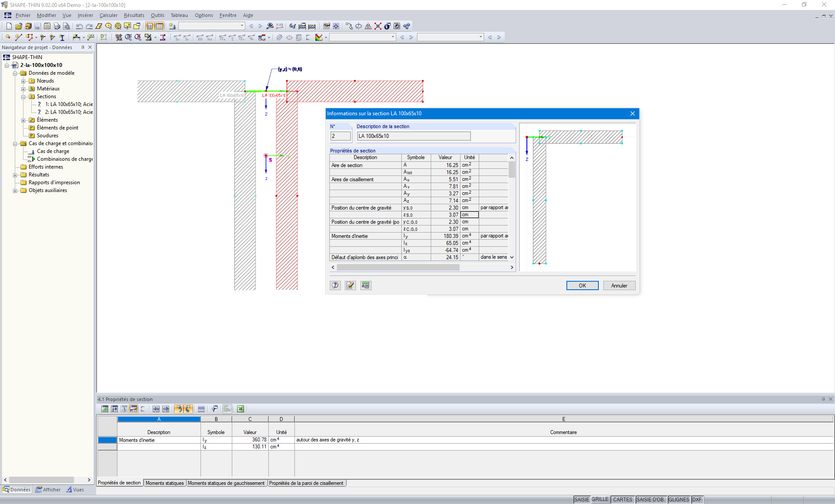Viewport: 835px width, 504px height.
Task: Click the undo arrow in toolbar
Action: (79, 26)
